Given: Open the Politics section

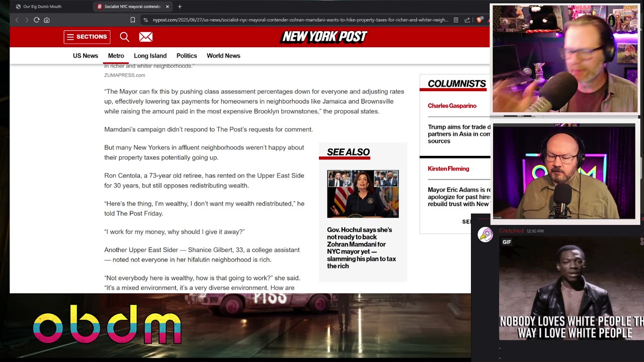Looking at the screenshot, I should (x=187, y=56).
